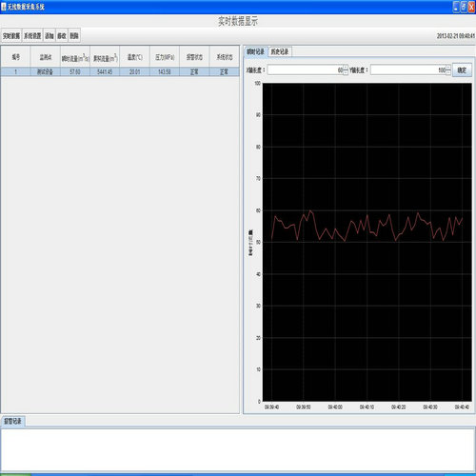
Task: Click the 压力(MPa) column header
Action: tap(165, 57)
